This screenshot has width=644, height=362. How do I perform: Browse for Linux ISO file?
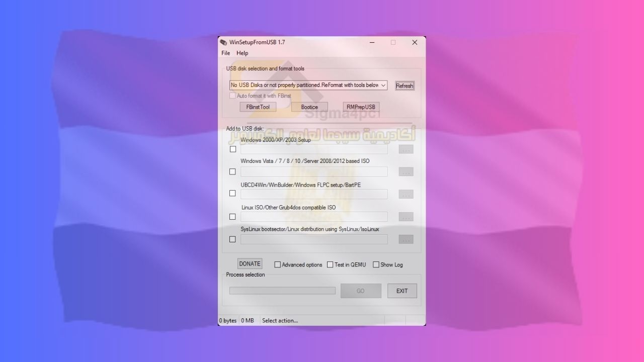406,217
